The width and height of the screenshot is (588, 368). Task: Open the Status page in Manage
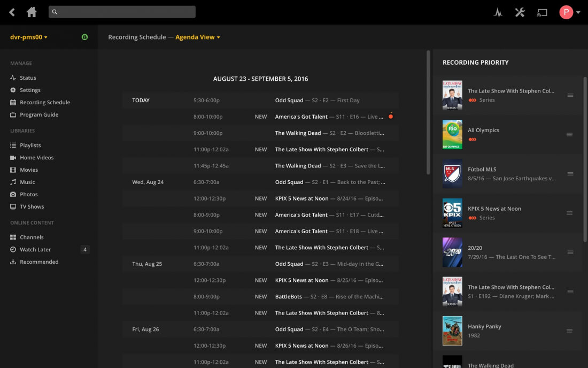click(x=28, y=78)
